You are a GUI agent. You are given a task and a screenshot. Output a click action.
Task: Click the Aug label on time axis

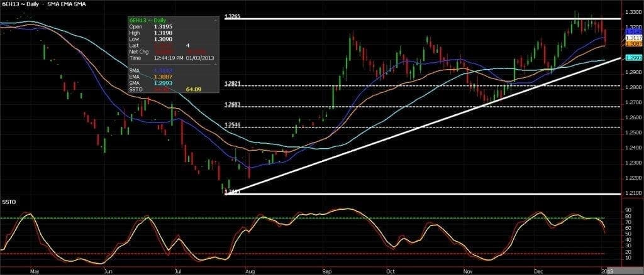click(249, 271)
